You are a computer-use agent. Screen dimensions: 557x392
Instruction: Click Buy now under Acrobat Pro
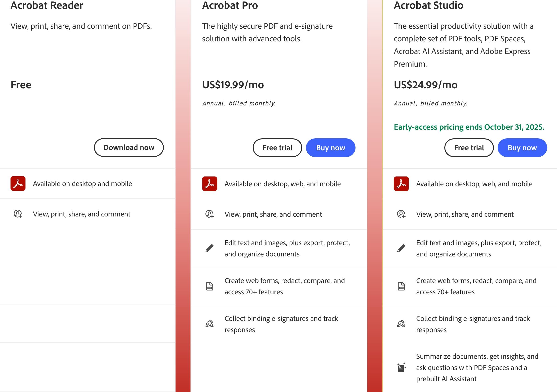pyautogui.click(x=331, y=148)
